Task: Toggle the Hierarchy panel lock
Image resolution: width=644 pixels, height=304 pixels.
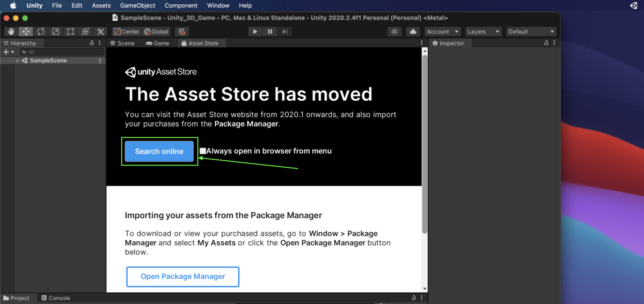Action: [92, 43]
